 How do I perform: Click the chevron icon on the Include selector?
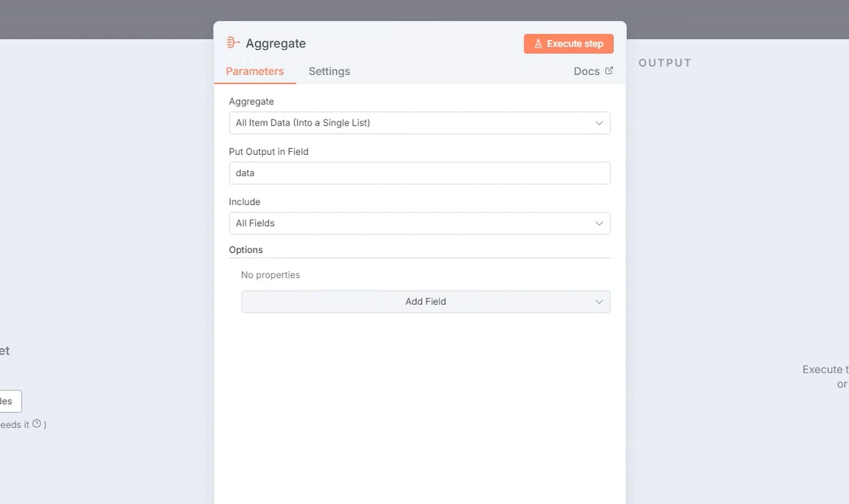(x=599, y=223)
